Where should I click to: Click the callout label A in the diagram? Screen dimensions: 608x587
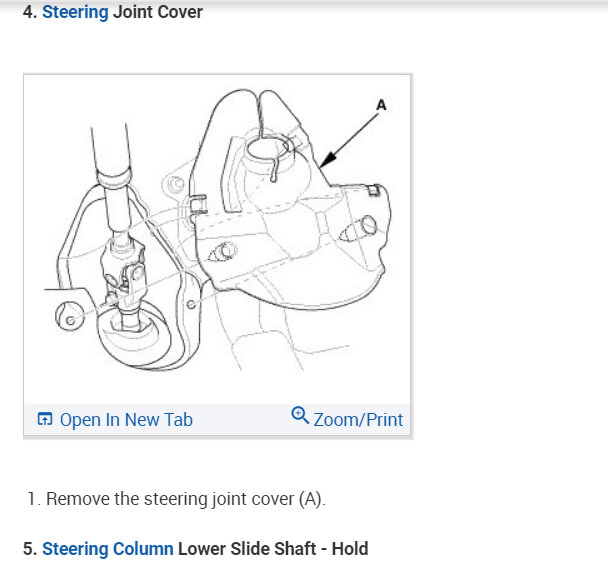coord(381,105)
